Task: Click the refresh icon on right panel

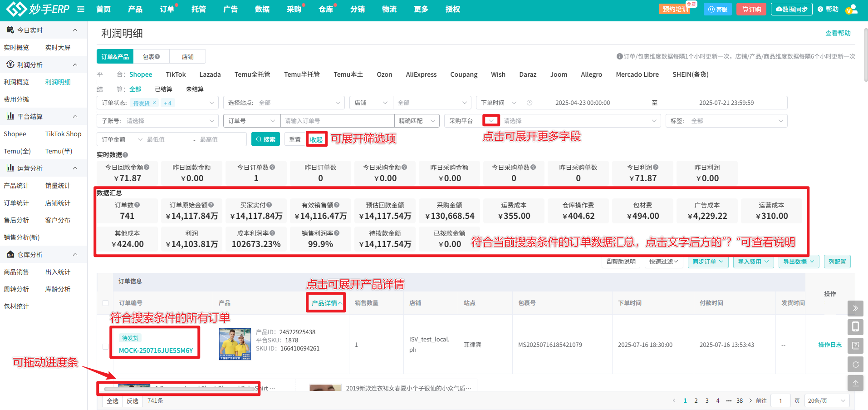Action: coord(855,364)
